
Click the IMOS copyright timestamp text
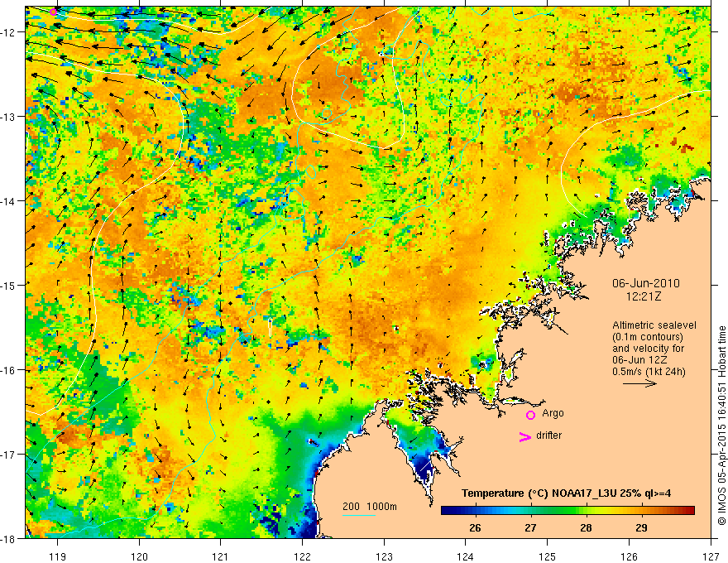(722, 427)
